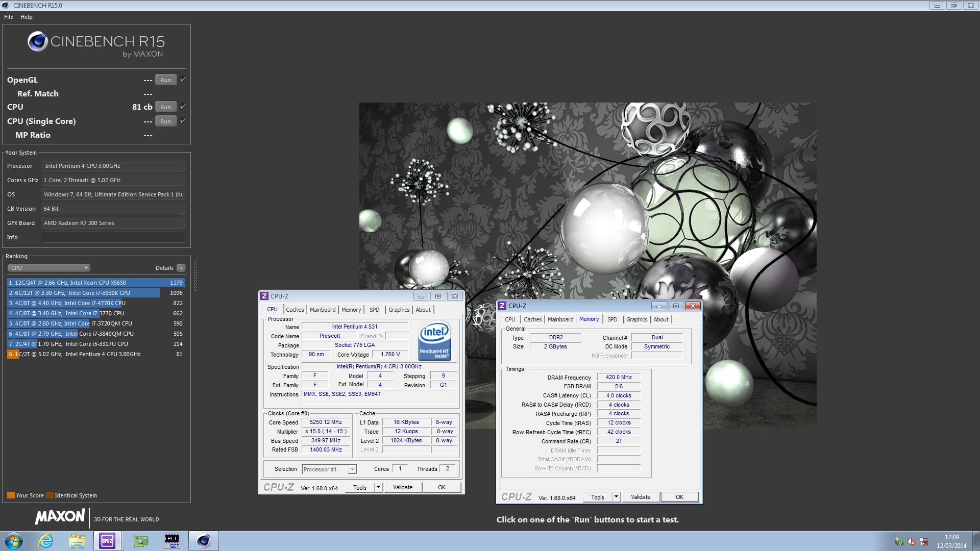
Task: Switch to SPD tab in the CPU-Z window showing the CPU tab
Action: pyautogui.click(x=375, y=310)
